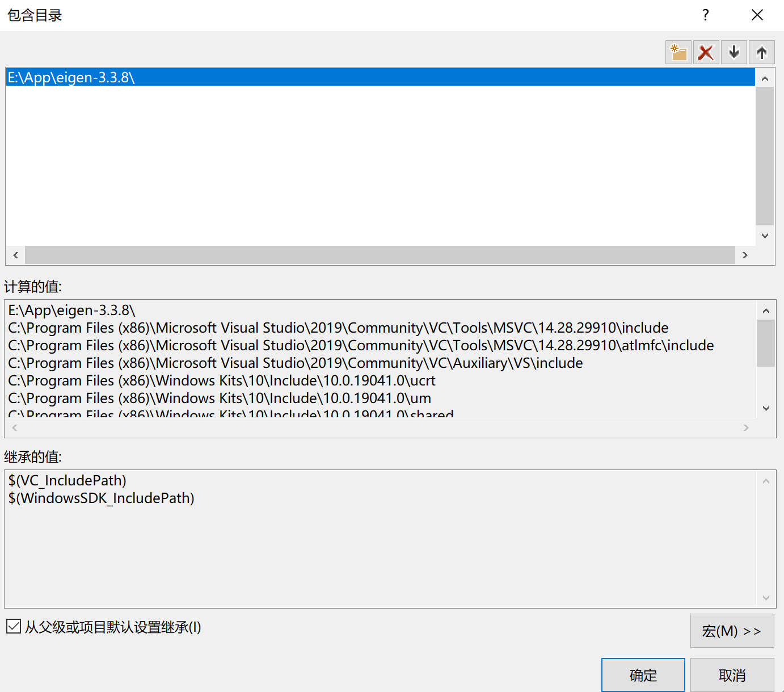Click the scroll-down arrow of the path list
Image resolution: width=784 pixels, height=692 pixels.
765,235
